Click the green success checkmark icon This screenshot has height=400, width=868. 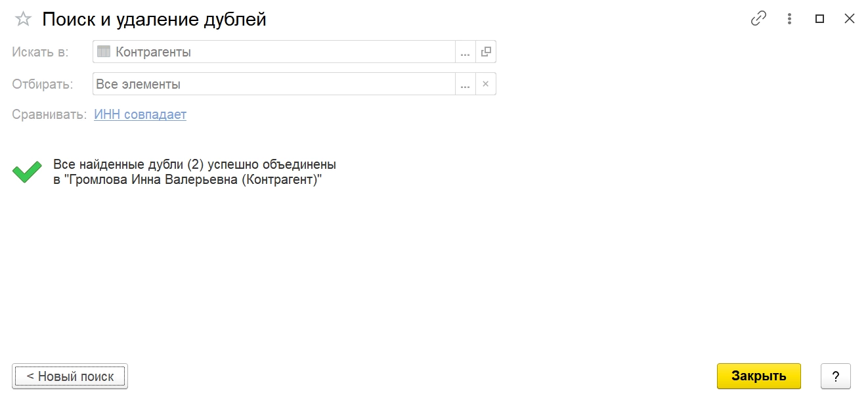click(x=27, y=172)
